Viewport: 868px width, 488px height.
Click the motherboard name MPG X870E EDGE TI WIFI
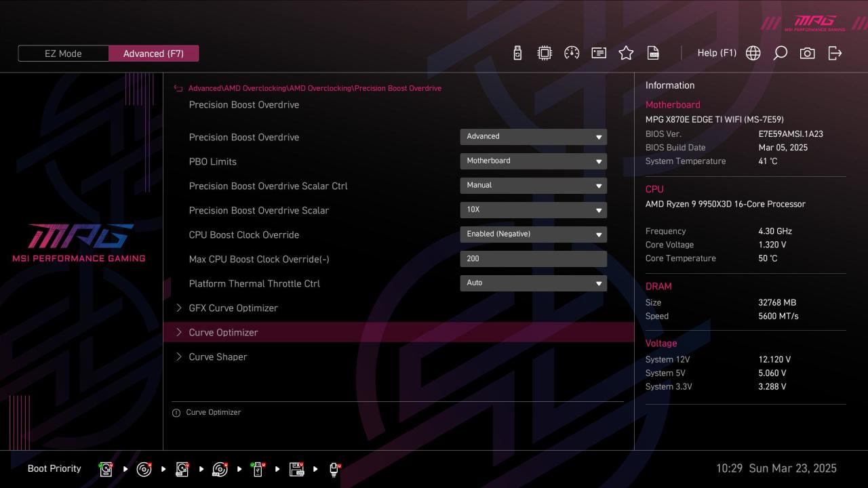click(x=715, y=119)
